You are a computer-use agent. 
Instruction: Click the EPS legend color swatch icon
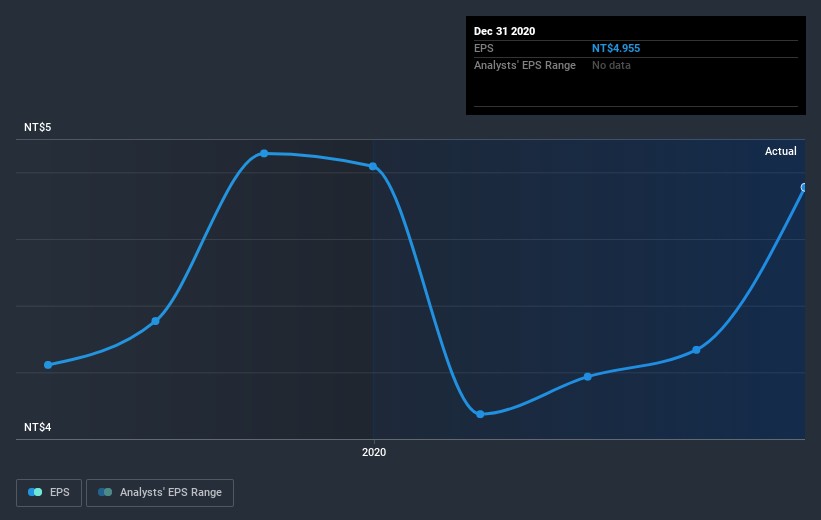pyautogui.click(x=35, y=492)
